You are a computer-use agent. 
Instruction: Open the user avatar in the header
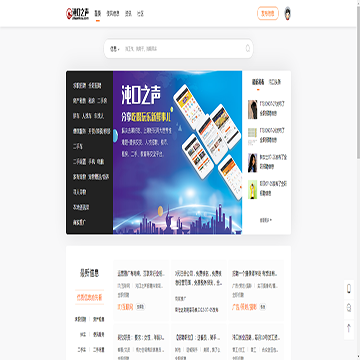coord(288,14)
